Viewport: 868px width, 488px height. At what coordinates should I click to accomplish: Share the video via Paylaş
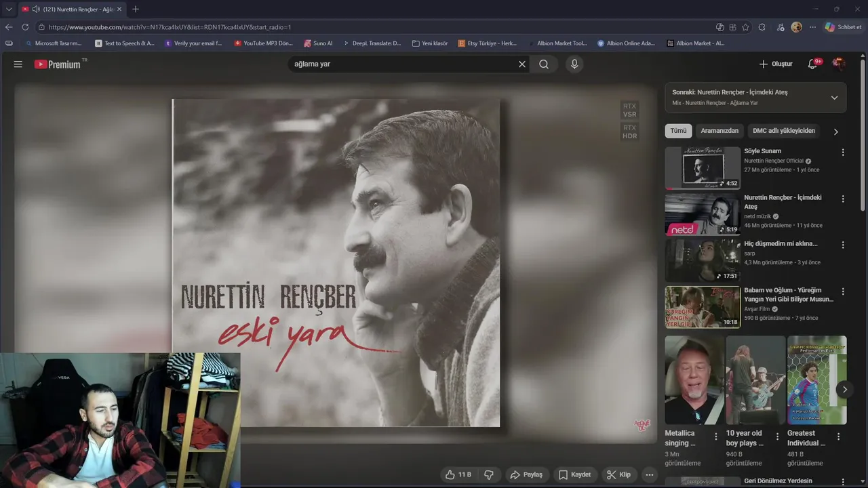(526, 474)
